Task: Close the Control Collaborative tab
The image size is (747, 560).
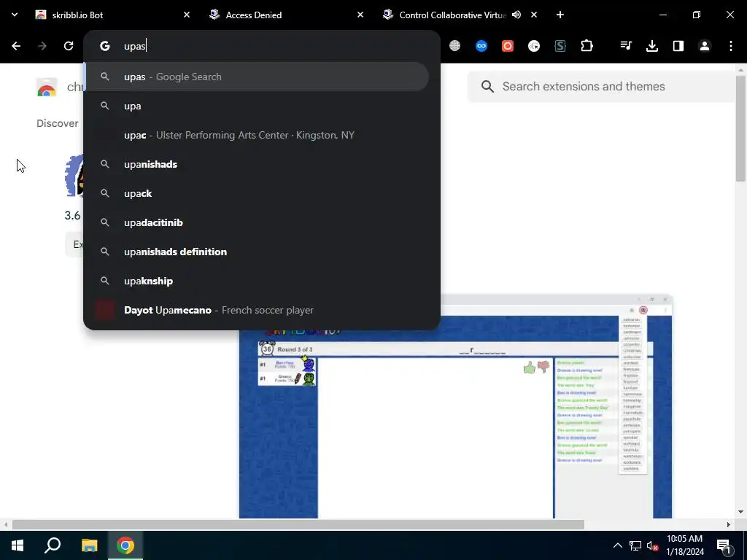Action: coord(534,15)
